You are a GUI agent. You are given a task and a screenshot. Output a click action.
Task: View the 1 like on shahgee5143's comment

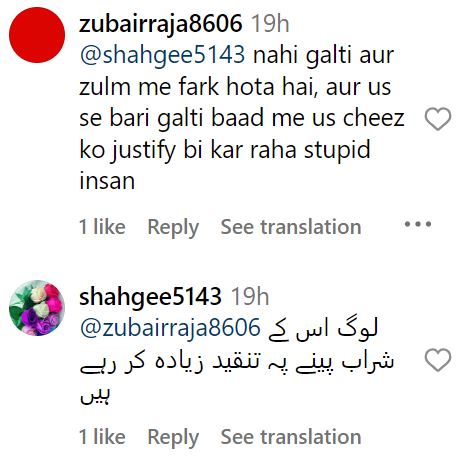click(x=102, y=437)
